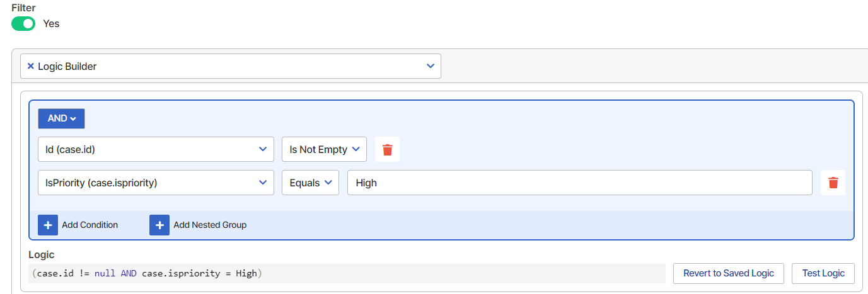Open the Id (case.id) field selector
The height and width of the screenshot is (294, 868).
156,149
